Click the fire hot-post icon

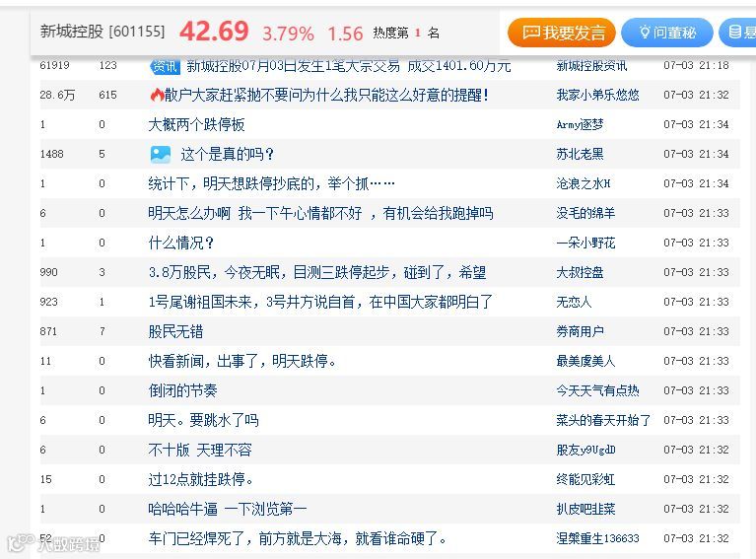click(157, 95)
